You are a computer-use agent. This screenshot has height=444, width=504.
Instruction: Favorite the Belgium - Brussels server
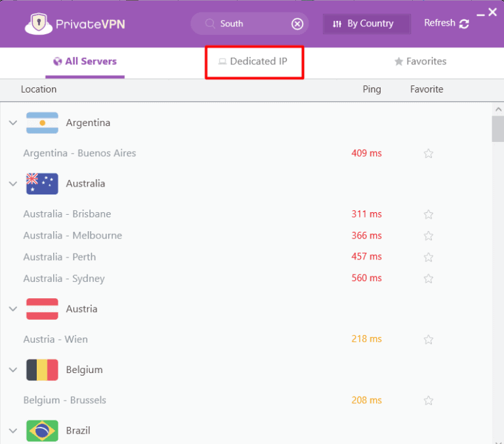[428, 401]
